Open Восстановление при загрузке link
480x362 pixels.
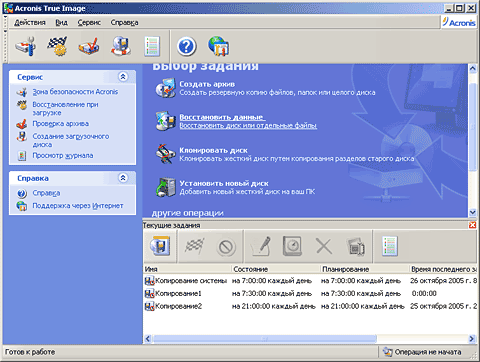65,109
